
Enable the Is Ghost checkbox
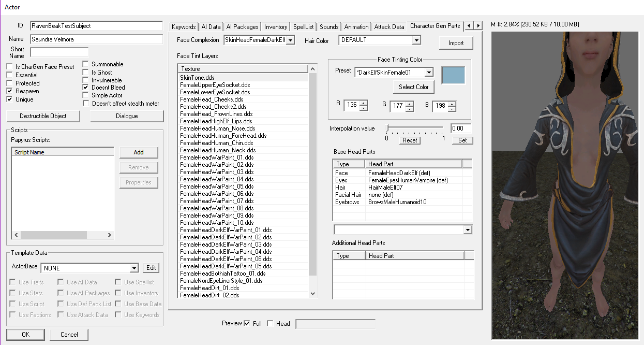coord(86,73)
